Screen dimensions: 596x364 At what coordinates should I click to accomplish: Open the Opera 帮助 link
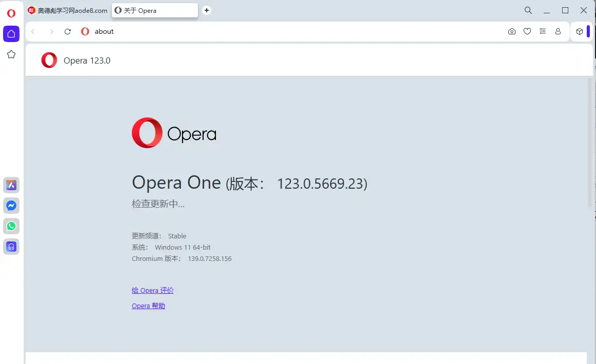tap(148, 306)
